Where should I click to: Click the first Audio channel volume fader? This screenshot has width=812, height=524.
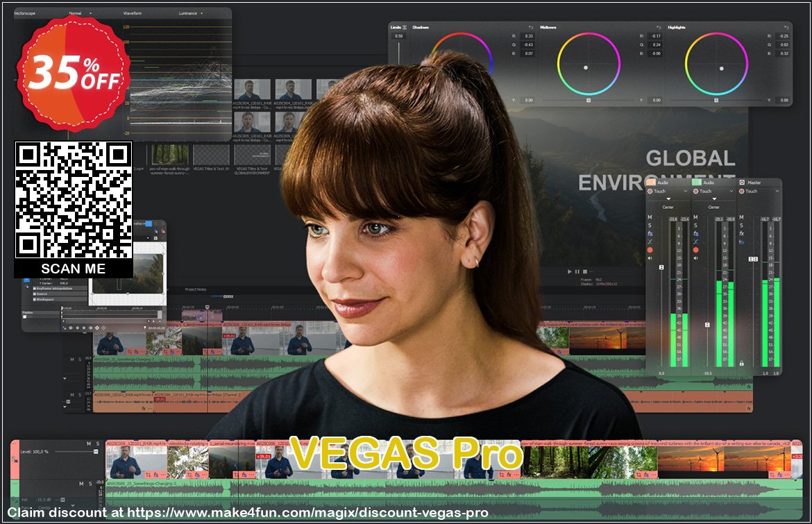coord(661,267)
